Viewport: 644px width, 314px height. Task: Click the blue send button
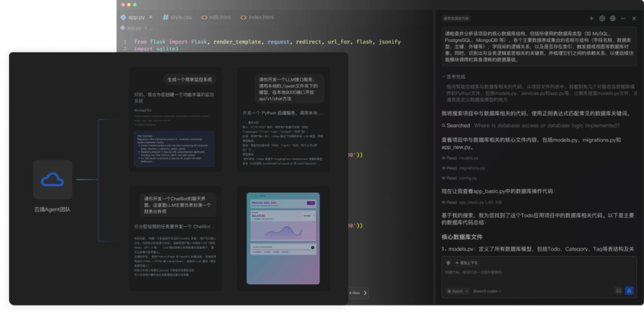(x=629, y=291)
